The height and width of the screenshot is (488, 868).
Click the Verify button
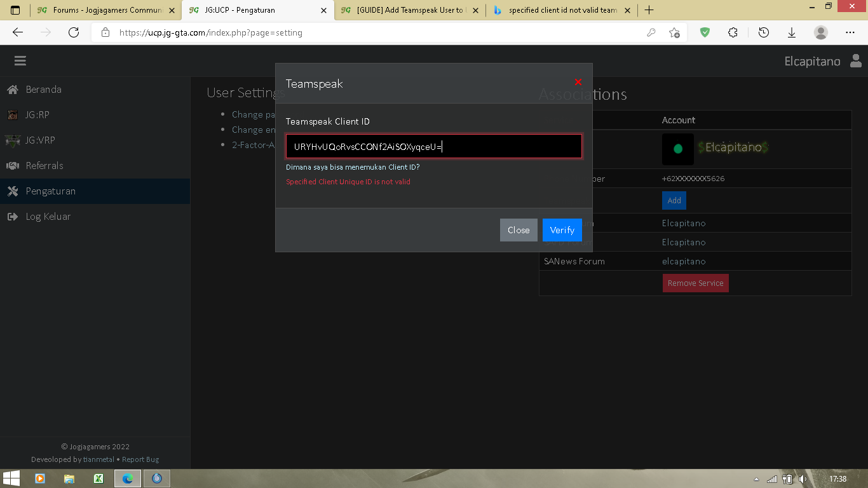tap(562, 230)
